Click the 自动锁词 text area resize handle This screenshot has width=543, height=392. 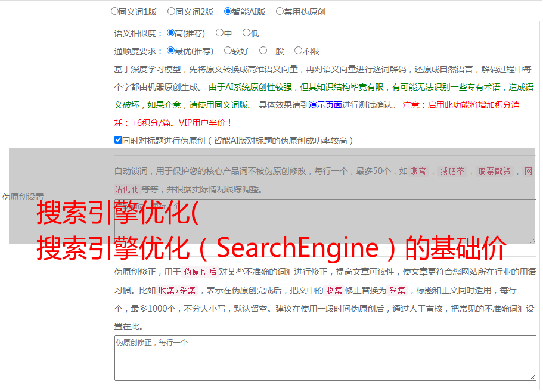[x=532, y=240]
